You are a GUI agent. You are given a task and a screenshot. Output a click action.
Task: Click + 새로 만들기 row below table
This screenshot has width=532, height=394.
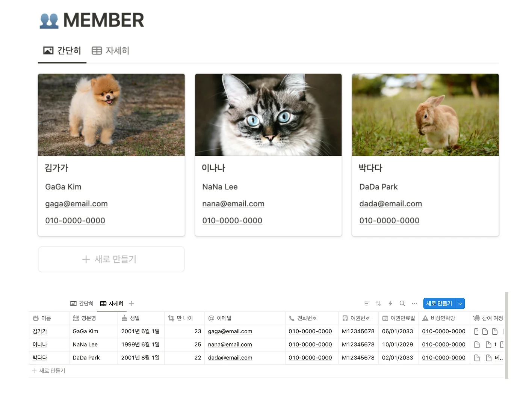(49, 371)
